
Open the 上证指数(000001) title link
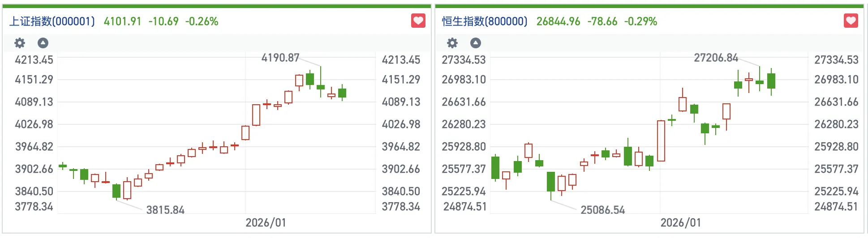52,21
